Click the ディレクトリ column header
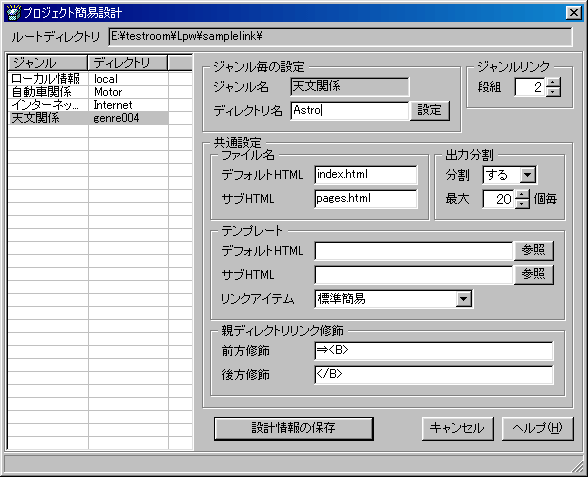The width and height of the screenshot is (588, 477). (x=128, y=63)
